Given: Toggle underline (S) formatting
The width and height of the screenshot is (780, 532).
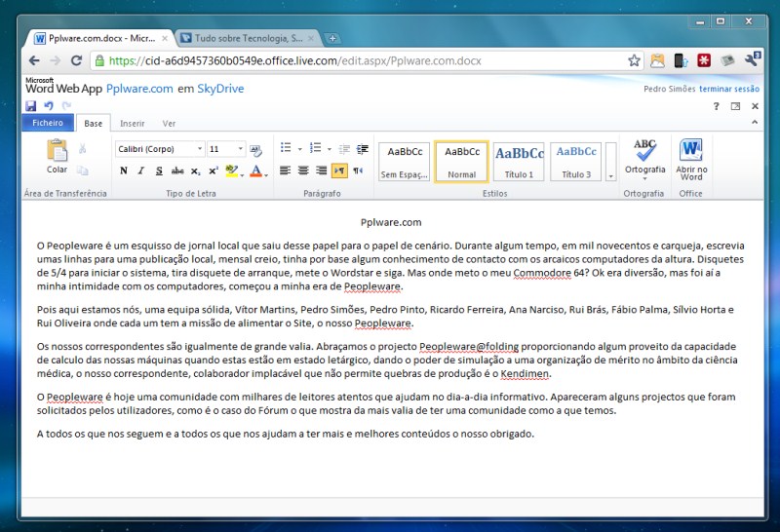Looking at the screenshot, I should pos(159,171).
